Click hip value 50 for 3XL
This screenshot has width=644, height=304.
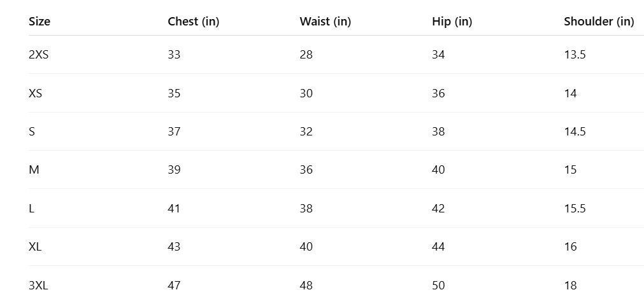(x=438, y=286)
